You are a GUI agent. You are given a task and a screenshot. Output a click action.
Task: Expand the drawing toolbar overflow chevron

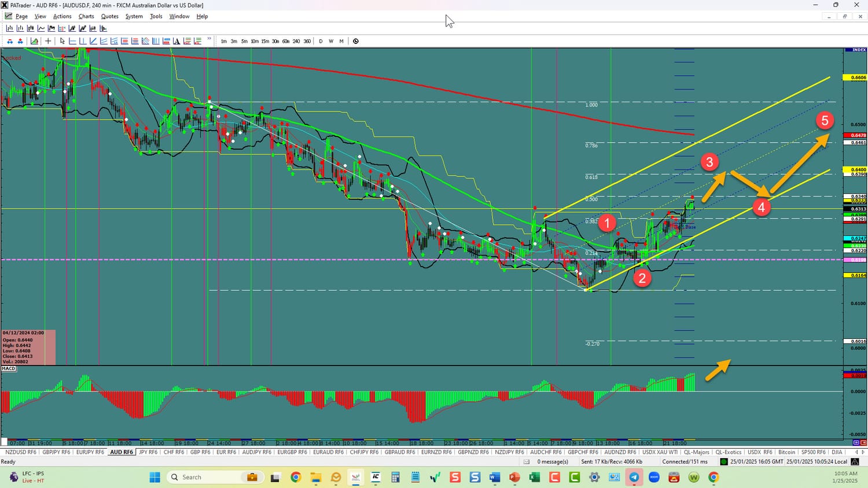(209, 39)
